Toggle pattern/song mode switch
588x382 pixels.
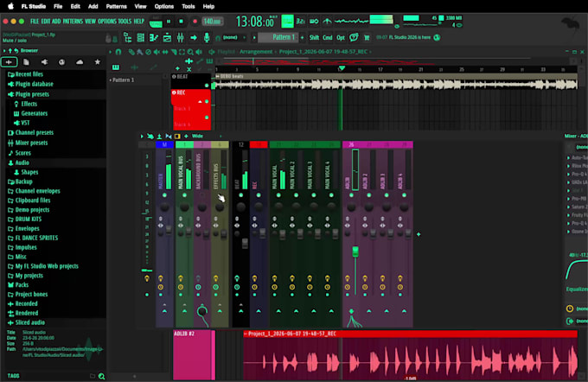point(156,23)
